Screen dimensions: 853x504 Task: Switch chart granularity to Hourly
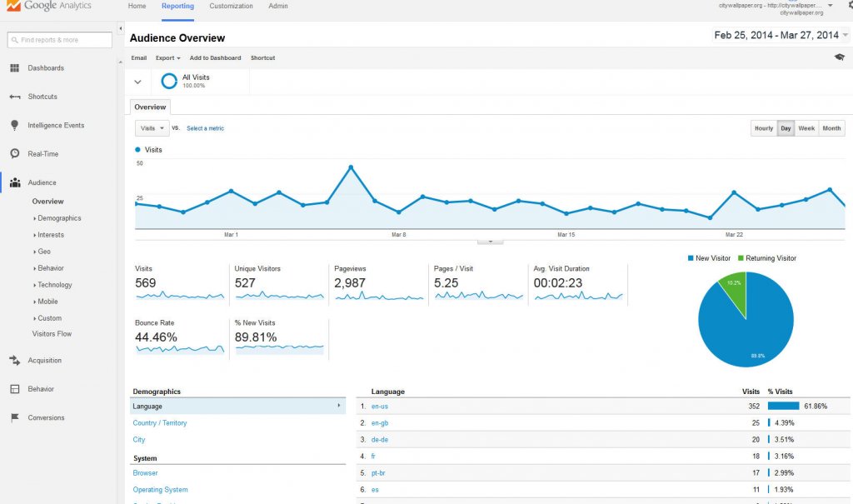[763, 128]
